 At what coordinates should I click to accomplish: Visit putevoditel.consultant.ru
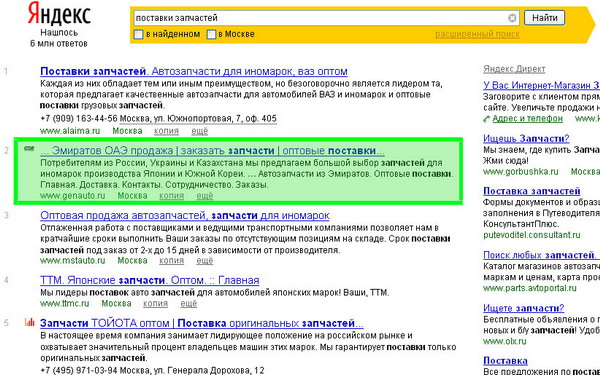[532, 235]
